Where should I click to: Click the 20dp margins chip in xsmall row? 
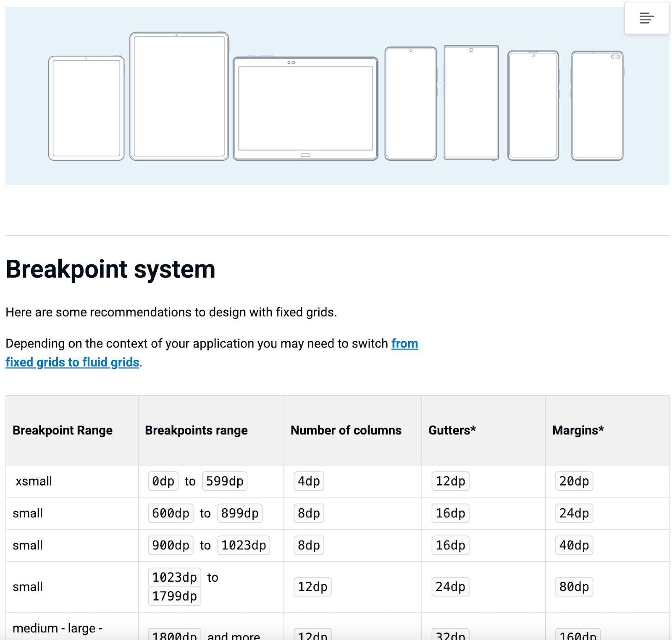pos(574,481)
